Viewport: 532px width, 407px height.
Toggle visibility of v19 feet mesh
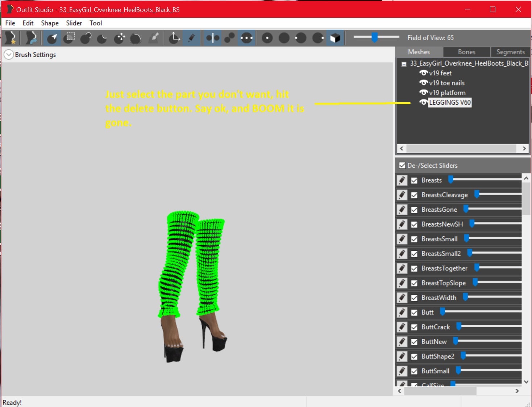coord(423,73)
